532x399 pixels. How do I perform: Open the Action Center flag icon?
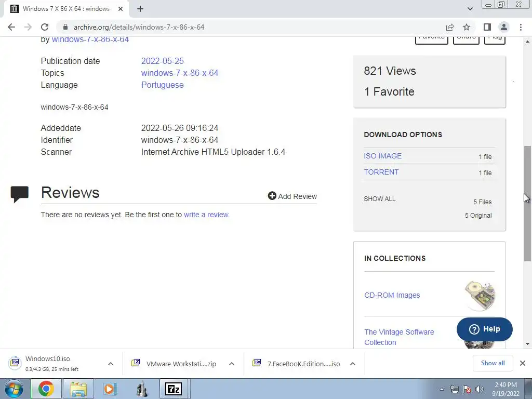click(467, 389)
